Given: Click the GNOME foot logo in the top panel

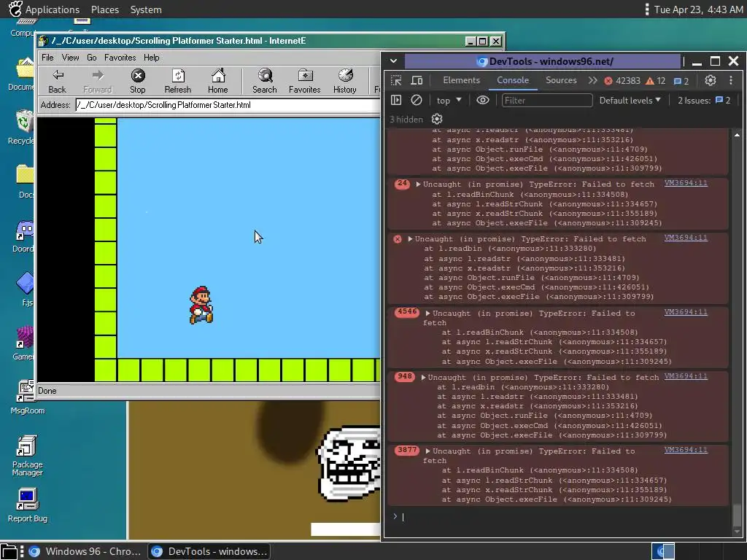Looking at the screenshot, I should tap(15, 9).
